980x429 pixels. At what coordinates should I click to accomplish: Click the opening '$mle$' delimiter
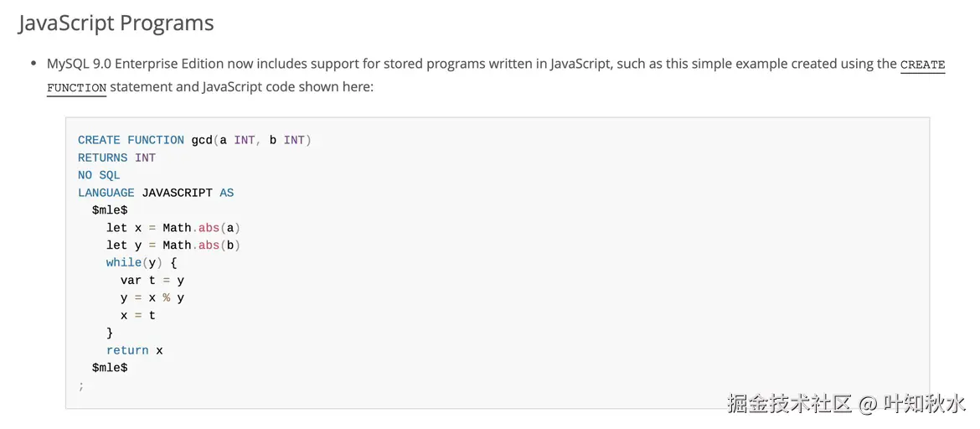[x=110, y=210]
